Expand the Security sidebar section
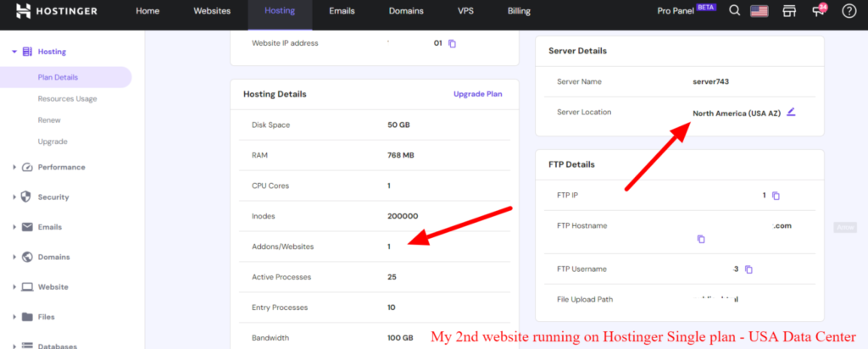868x349 pixels. click(x=14, y=197)
